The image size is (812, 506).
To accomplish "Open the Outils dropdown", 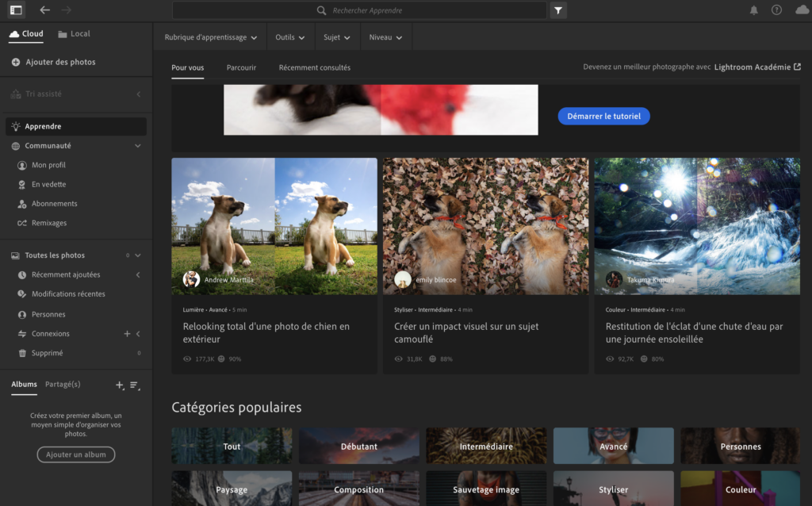I will click(x=290, y=36).
